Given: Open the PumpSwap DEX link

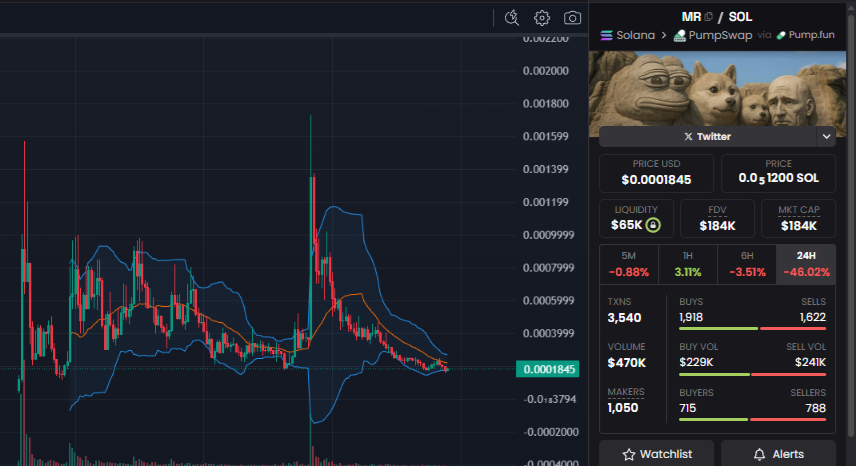Looking at the screenshot, I should (713, 35).
